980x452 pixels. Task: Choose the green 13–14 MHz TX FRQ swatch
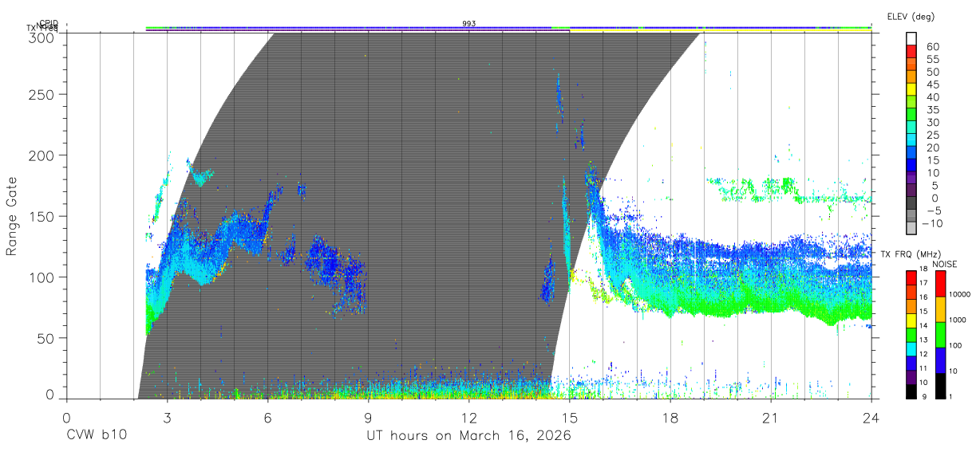(911, 335)
